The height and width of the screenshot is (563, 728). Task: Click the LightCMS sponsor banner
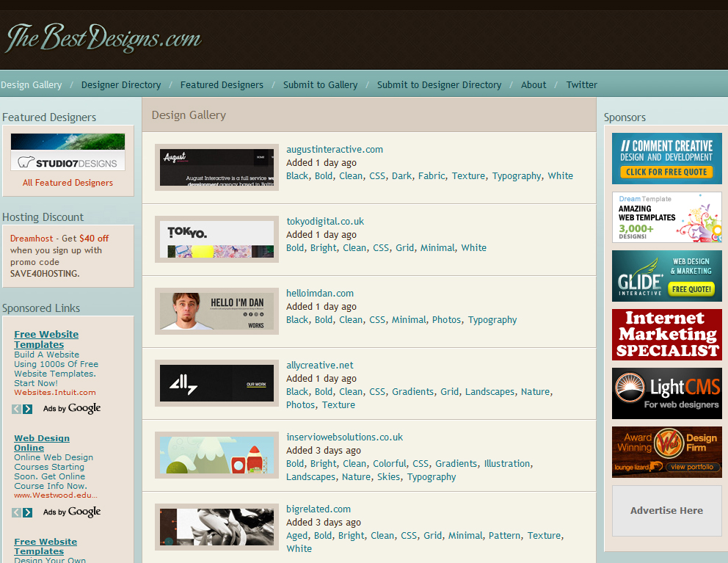point(666,393)
